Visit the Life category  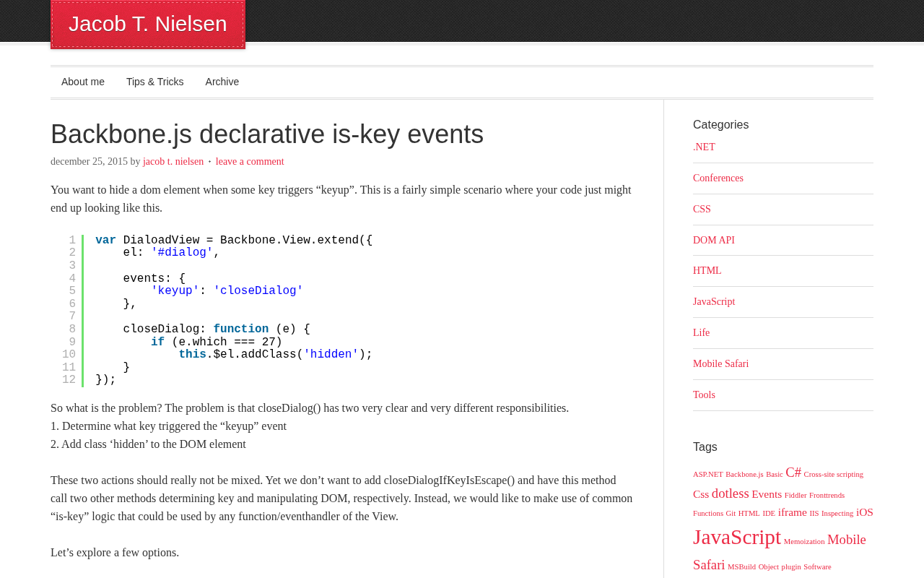(701, 333)
